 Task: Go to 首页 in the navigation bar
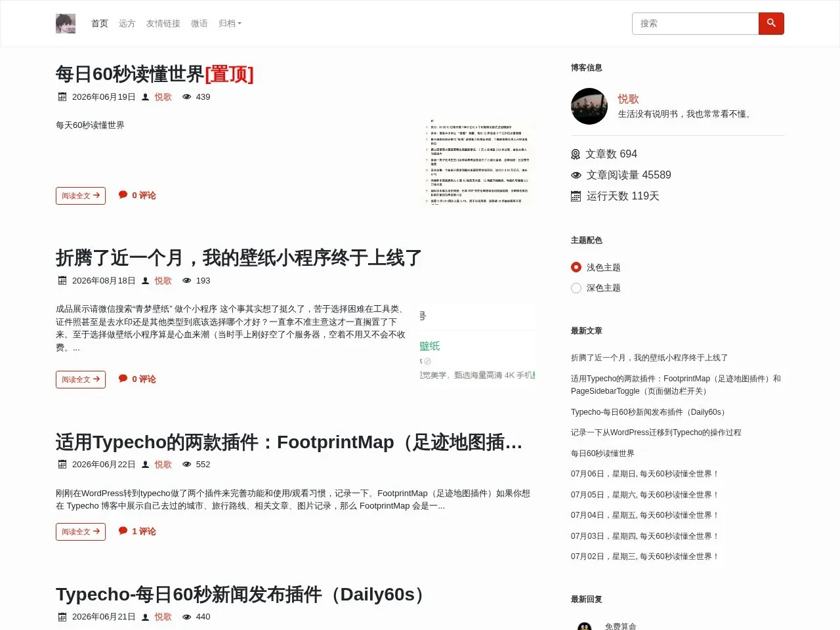pos(100,24)
